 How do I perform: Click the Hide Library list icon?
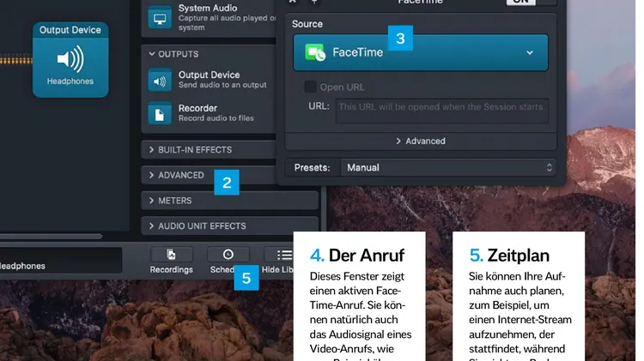pyautogui.click(x=284, y=255)
